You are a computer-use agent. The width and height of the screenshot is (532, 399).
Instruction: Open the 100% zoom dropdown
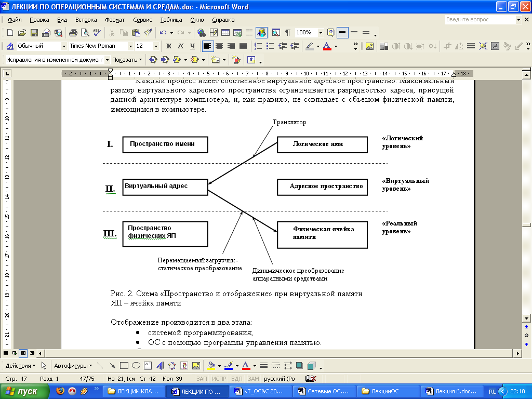coord(321,33)
